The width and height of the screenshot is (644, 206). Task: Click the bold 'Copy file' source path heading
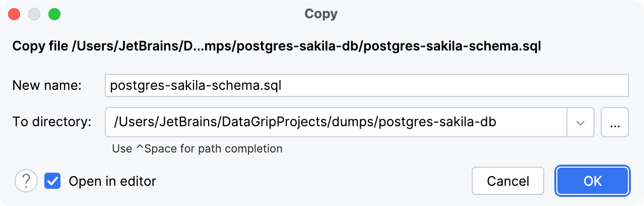(x=276, y=46)
